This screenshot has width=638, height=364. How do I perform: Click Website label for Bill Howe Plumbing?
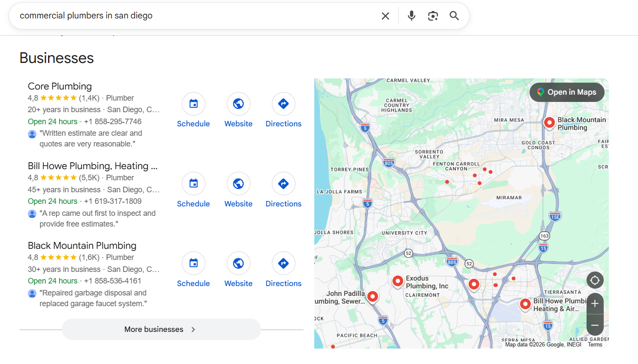pyautogui.click(x=238, y=204)
